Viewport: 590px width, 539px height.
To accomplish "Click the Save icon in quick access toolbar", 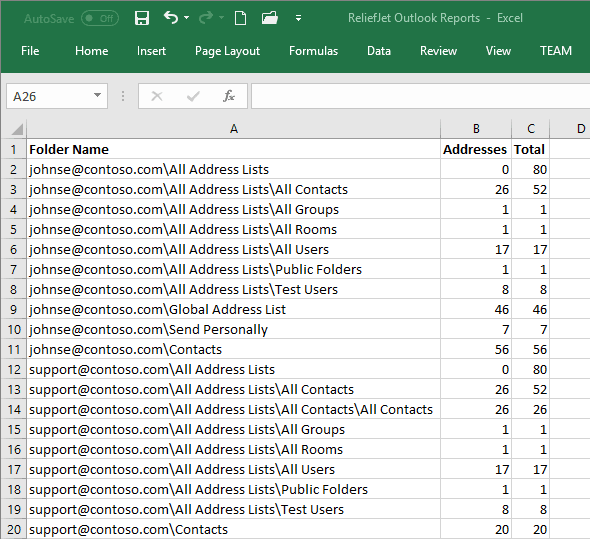I will (x=142, y=18).
